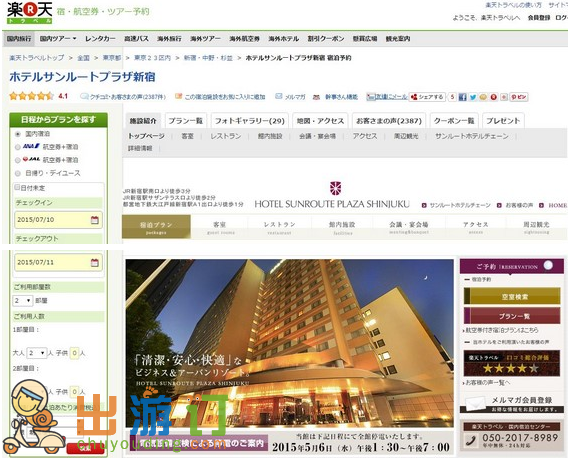Tick the 日付未定 checkbox
Image resolution: width=568 pixels, height=458 pixels.
click(x=17, y=187)
